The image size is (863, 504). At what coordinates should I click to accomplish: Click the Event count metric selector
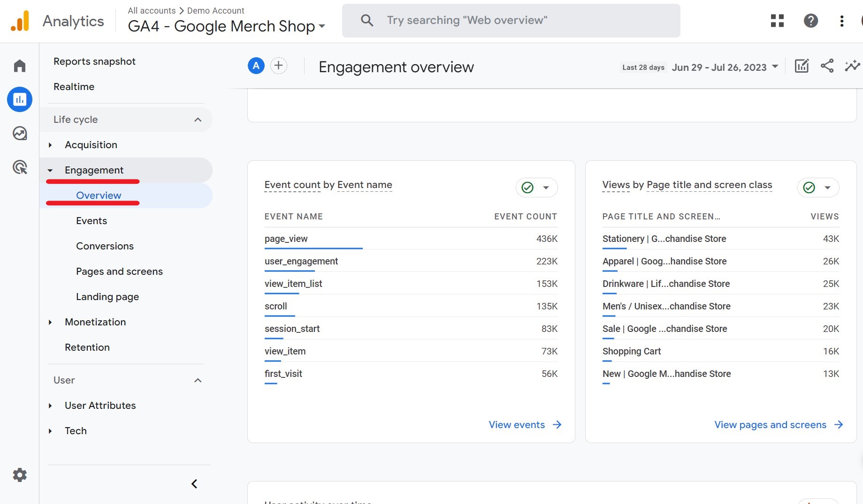point(292,185)
